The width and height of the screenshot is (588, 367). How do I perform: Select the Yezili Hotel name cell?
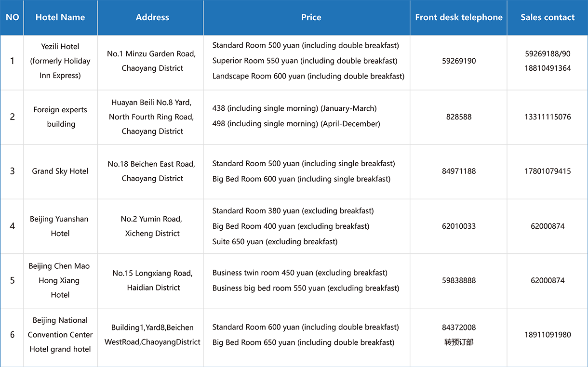[x=60, y=61]
